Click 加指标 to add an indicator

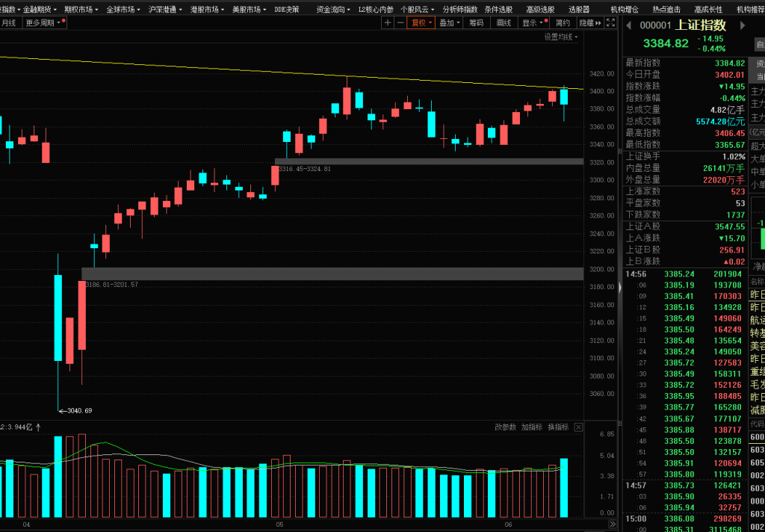(532, 427)
